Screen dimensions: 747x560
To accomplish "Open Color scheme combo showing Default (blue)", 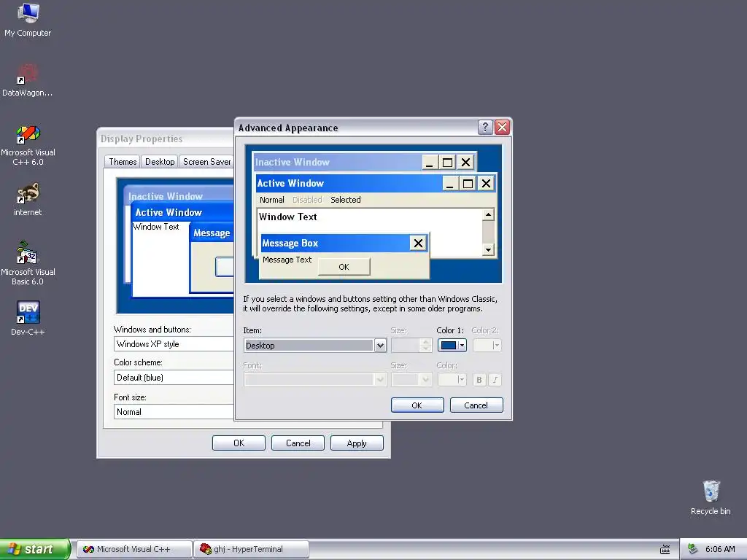I will click(174, 378).
